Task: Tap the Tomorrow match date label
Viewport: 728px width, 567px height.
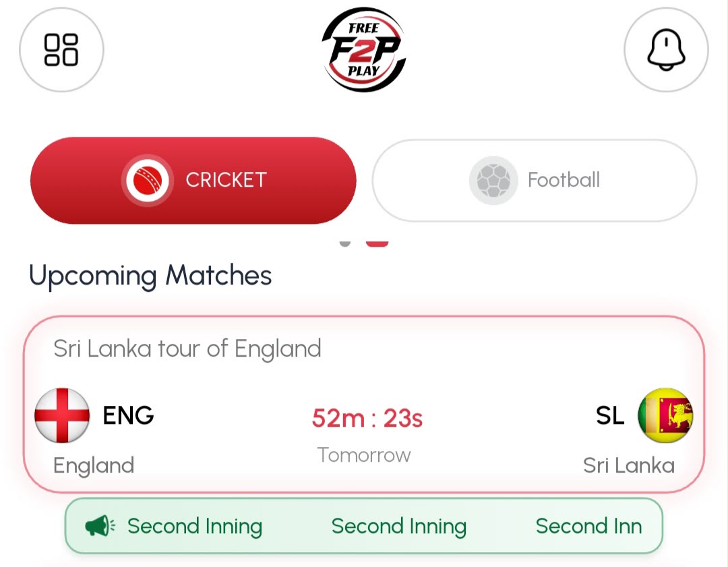Action: [364, 455]
